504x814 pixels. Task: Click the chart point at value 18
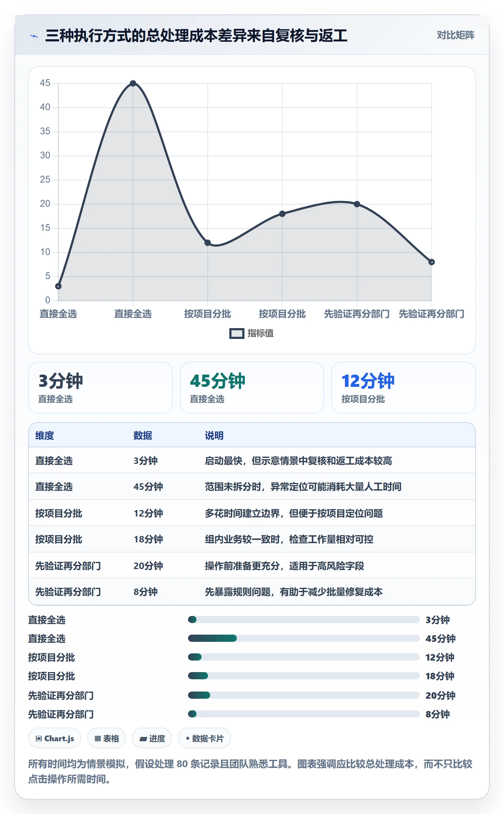[x=282, y=214]
